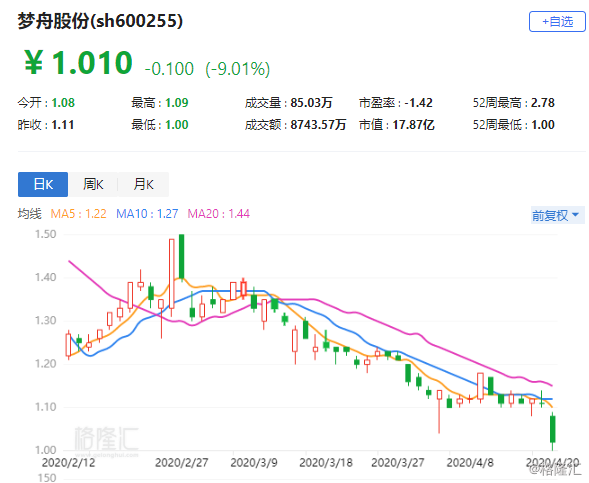Click the tall green candle at the 1.50 peak
Screen dimensions: 589x483
[181, 257]
